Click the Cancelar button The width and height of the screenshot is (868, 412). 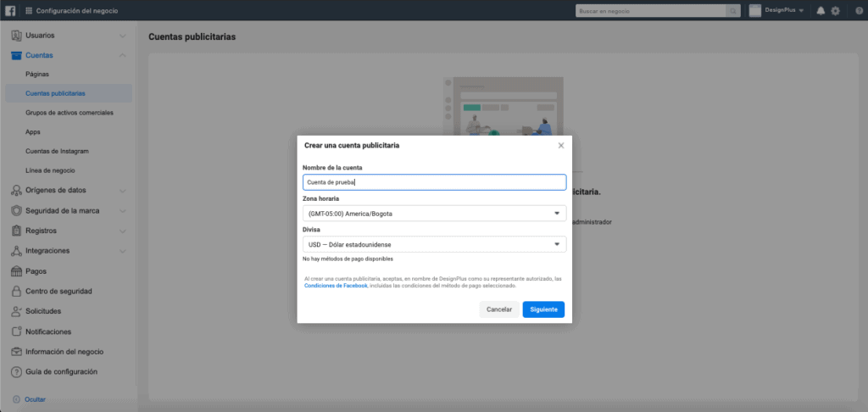499,309
